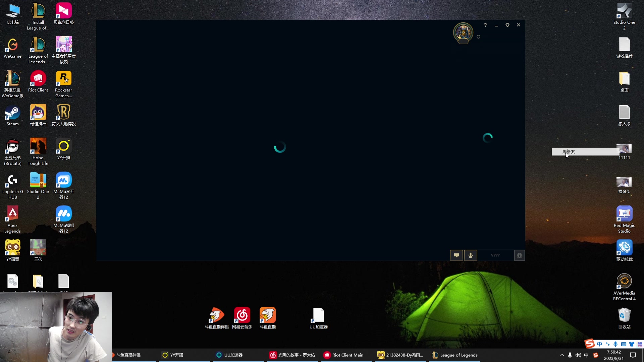
Task: Open the system volume control
Action: pyautogui.click(x=578, y=355)
